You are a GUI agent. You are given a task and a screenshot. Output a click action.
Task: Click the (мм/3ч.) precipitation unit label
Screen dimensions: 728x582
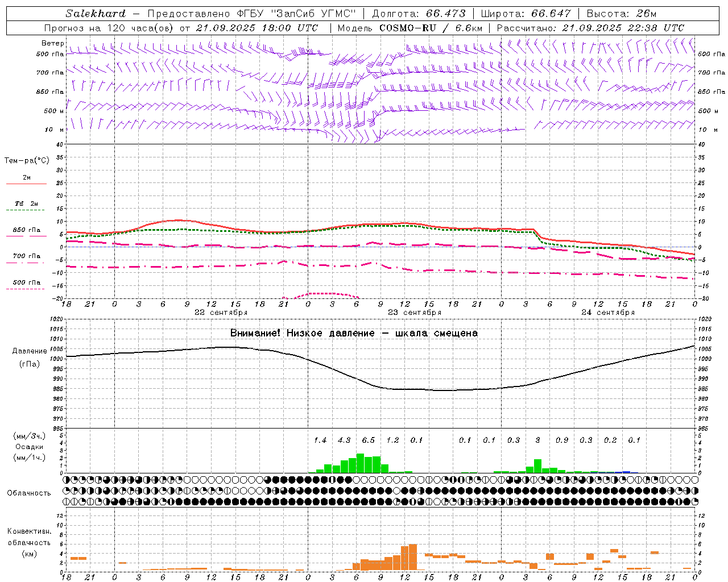30,436
